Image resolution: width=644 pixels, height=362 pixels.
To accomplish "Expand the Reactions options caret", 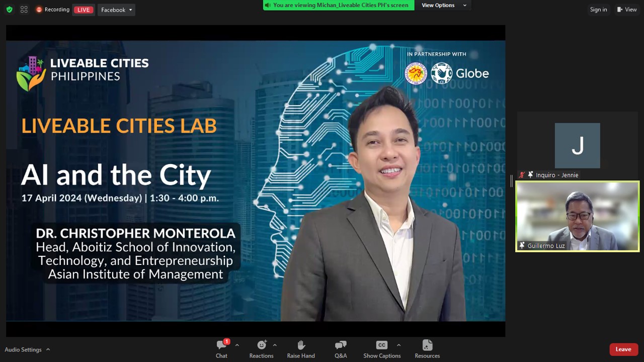I will coord(275,345).
